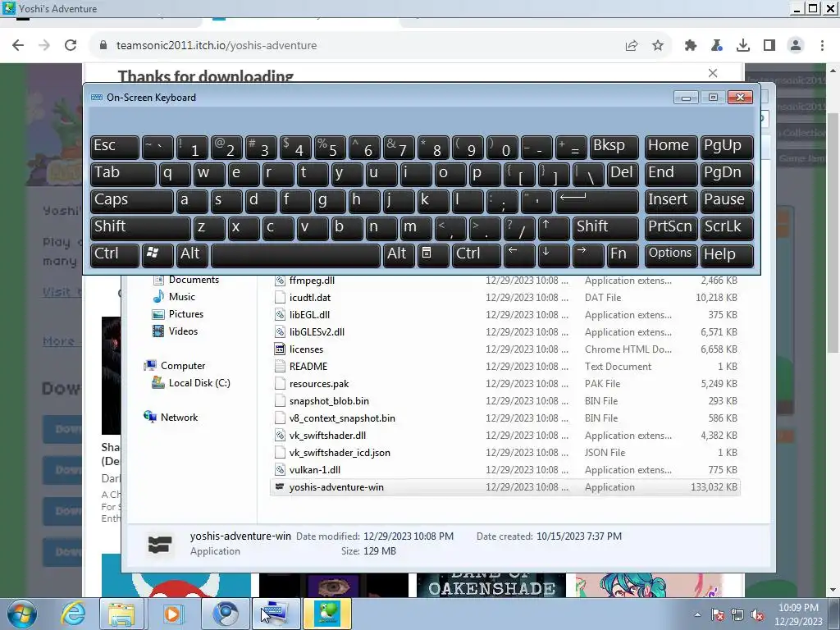840x630 pixels.
Task: Tap the Del key
Action: click(623, 174)
